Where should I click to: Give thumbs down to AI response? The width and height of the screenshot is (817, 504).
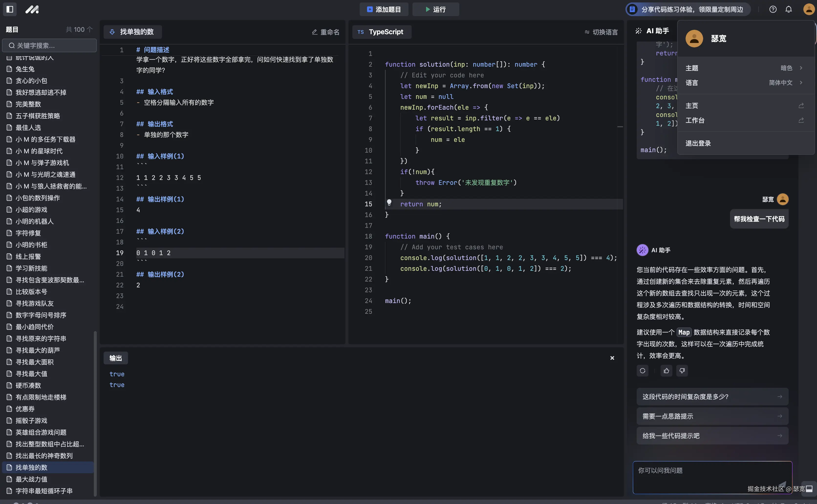682,371
